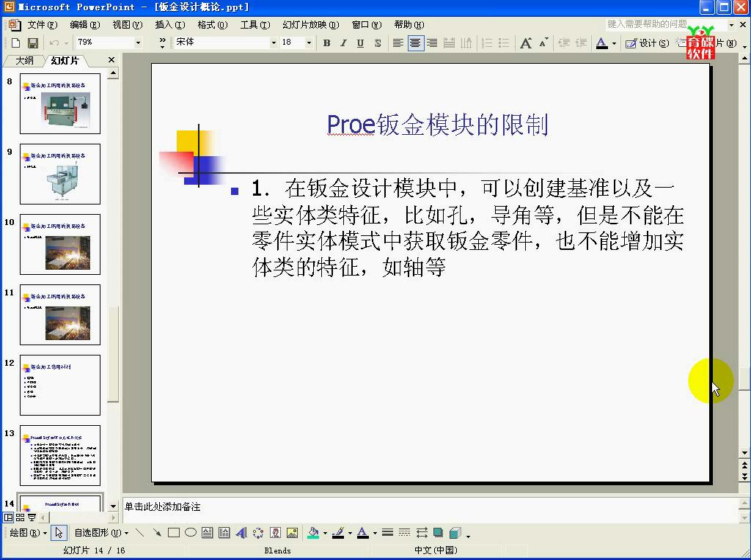This screenshot has height=560, width=751.
Task: Expand the font size dropdown
Action: 309,43
